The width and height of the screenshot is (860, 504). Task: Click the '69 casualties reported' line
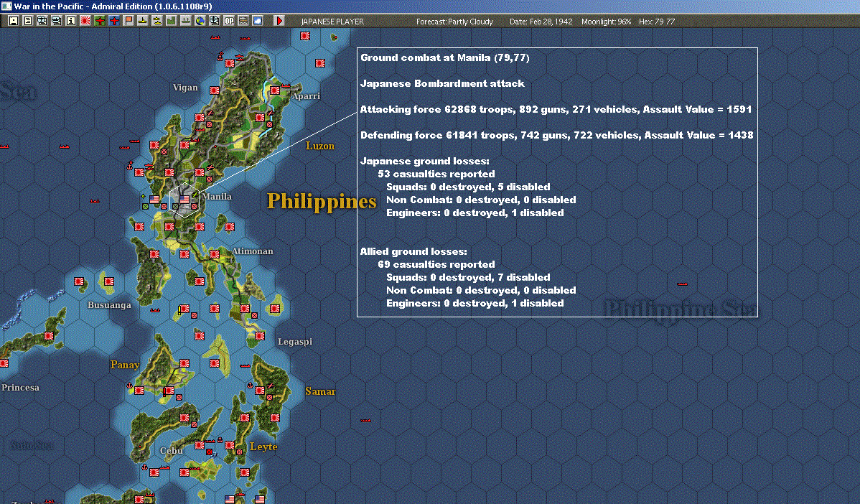coord(436,264)
